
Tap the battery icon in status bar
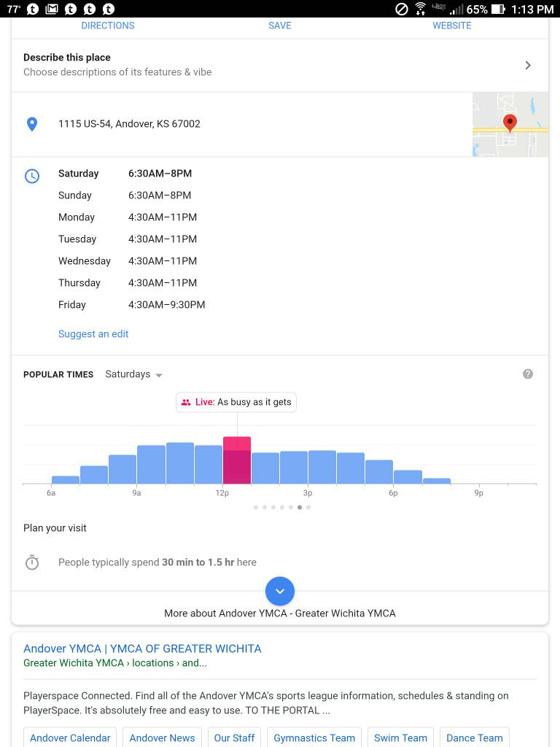(x=499, y=9)
